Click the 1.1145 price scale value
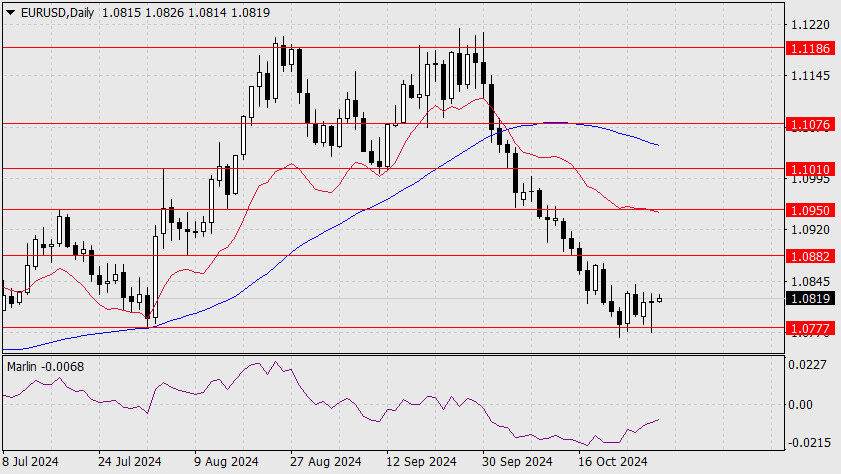The height and width of the screenshot is (474, 841). point(810,76)
